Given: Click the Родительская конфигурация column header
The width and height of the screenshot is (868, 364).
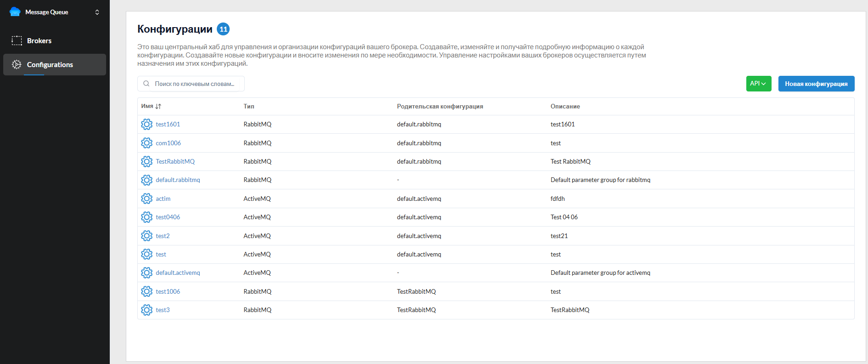Looking at the screenshot, I should (x=440, y=106).
